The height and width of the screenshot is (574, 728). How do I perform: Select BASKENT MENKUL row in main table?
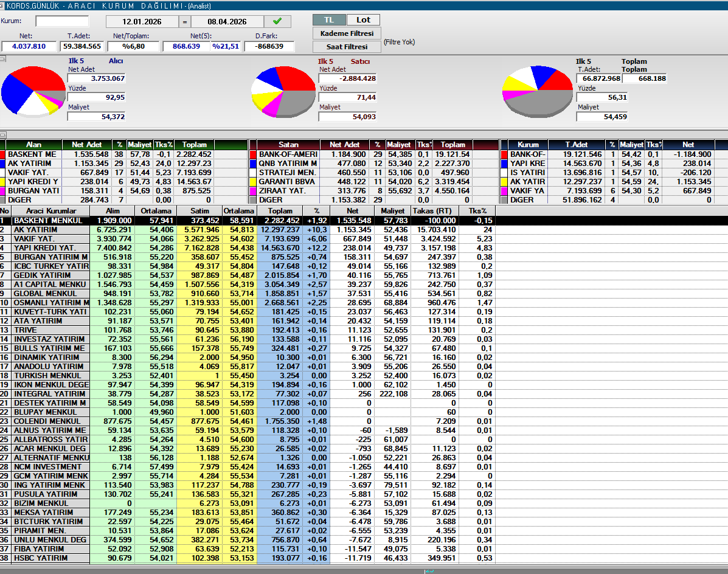[x=248, y=221]
